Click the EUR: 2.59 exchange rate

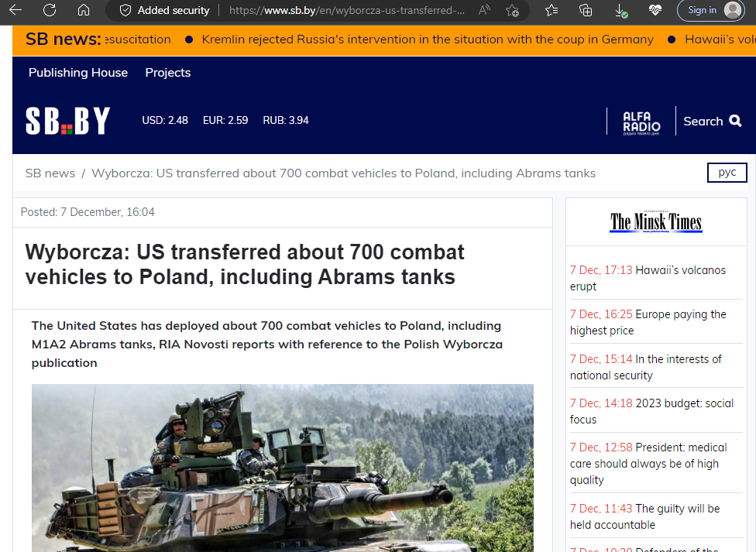tap(225, 120)
